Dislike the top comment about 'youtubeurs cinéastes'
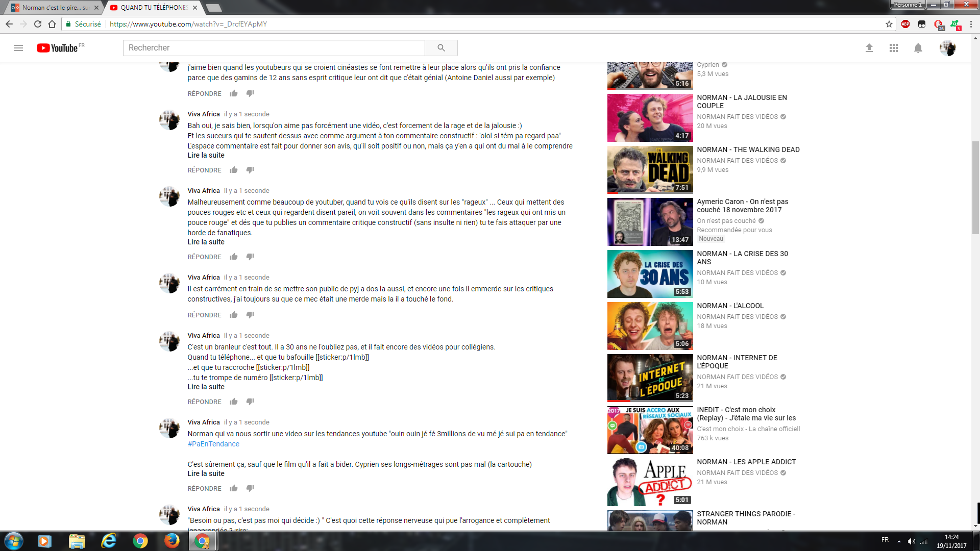980x551 pixels. (250, 93)
